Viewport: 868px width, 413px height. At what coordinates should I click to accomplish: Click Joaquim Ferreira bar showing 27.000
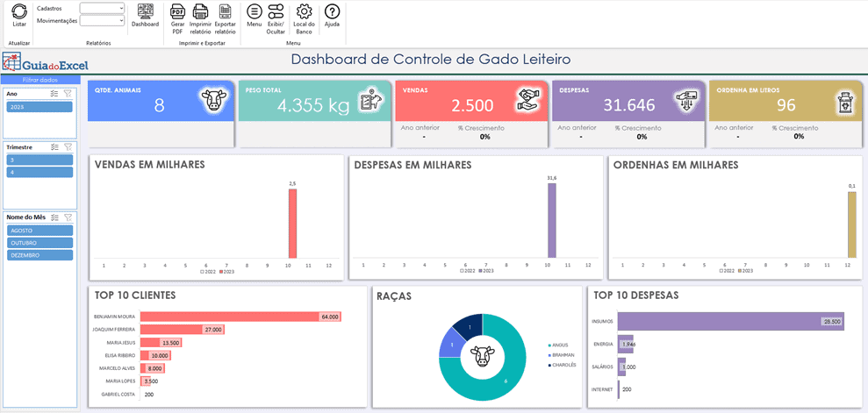point(183,330)
